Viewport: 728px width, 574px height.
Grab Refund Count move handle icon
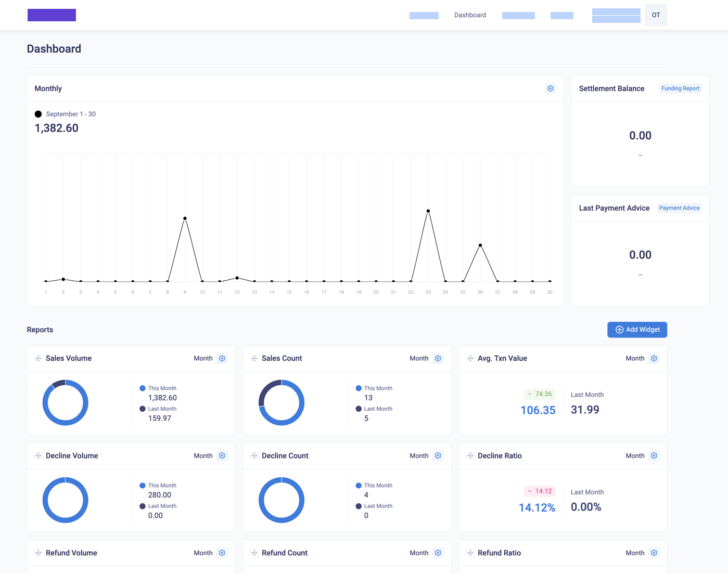(x=254, y=553)
